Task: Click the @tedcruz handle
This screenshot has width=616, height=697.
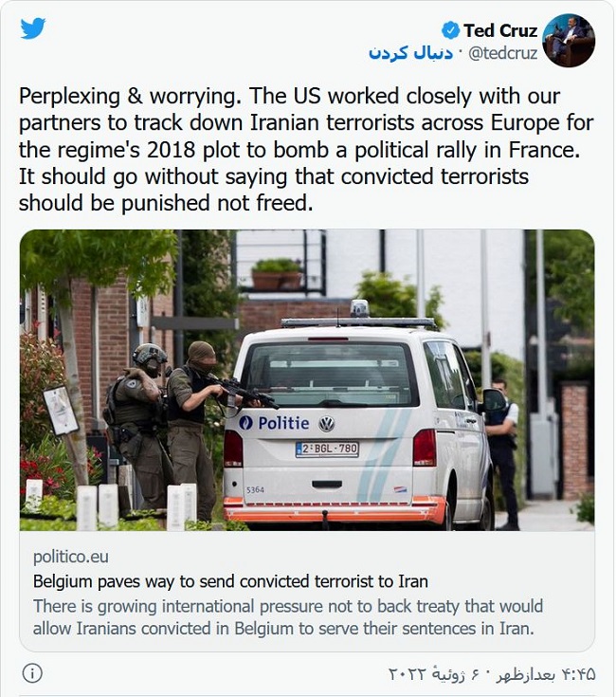Action: click(502, 53)
